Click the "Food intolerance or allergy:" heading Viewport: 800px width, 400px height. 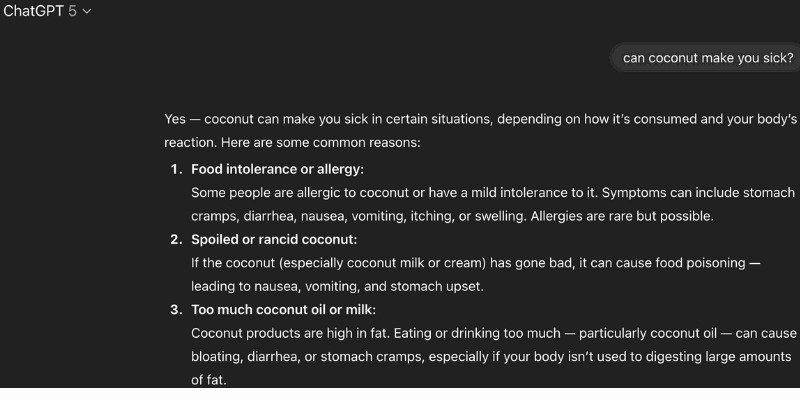pos(277,169)
